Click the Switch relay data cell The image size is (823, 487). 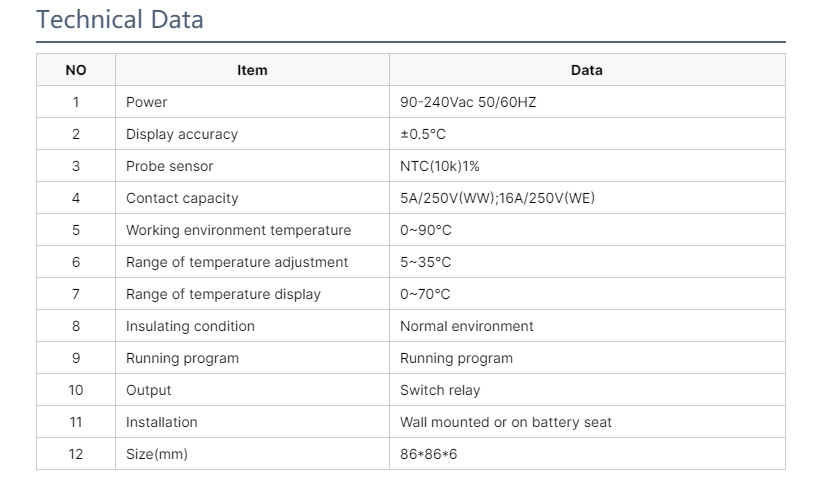(440, 390)
